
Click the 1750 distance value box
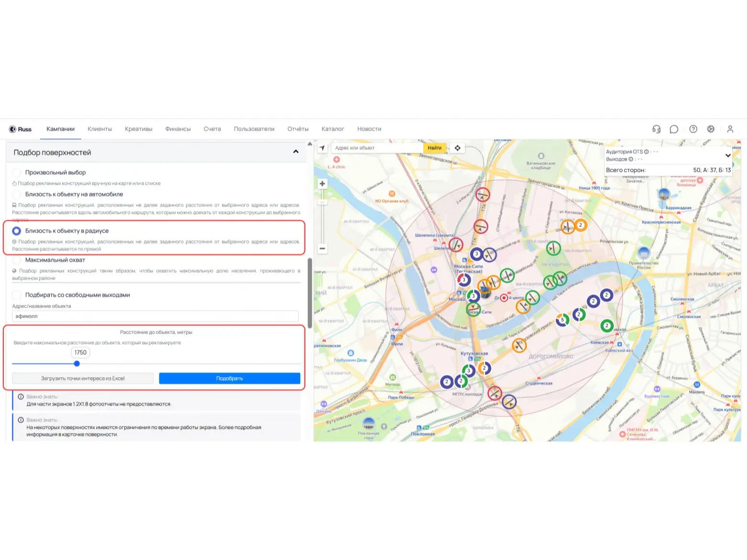80,352
